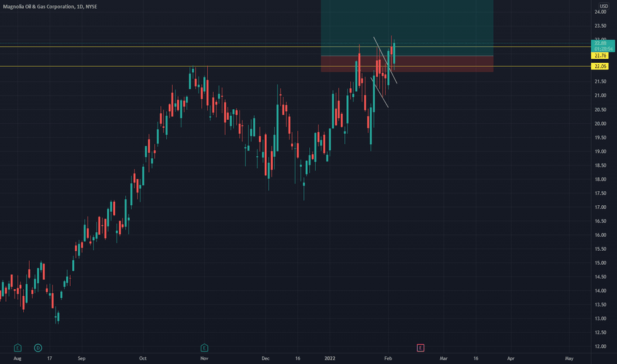Select the teal current price label on the price axis
This screenshot has width=617, height=364.
point(602,46)
